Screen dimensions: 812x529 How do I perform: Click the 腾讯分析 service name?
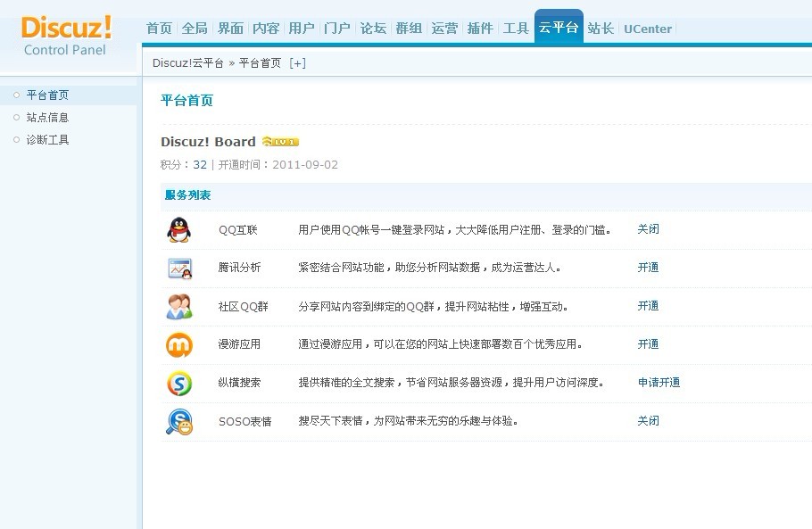click(239, 267)
